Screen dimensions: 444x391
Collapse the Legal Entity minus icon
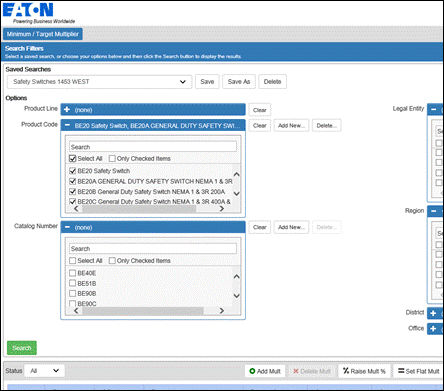(x=434, y=109)
